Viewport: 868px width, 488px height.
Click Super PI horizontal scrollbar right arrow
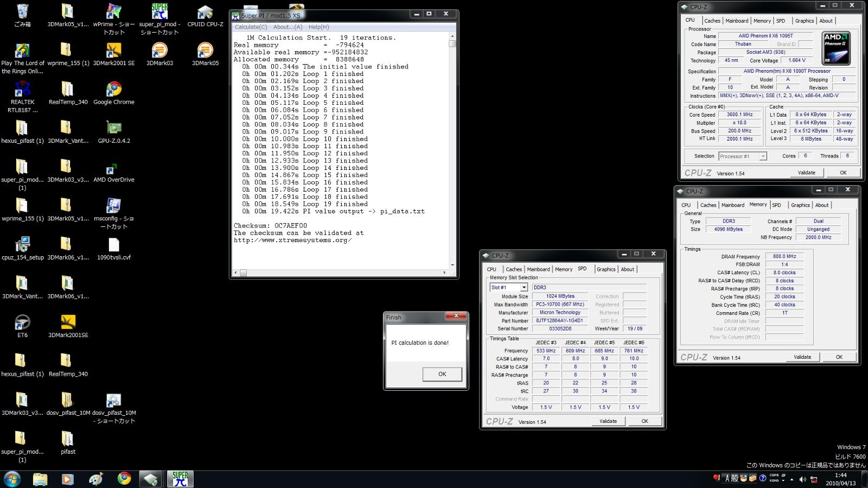click(x=445, y=272)
